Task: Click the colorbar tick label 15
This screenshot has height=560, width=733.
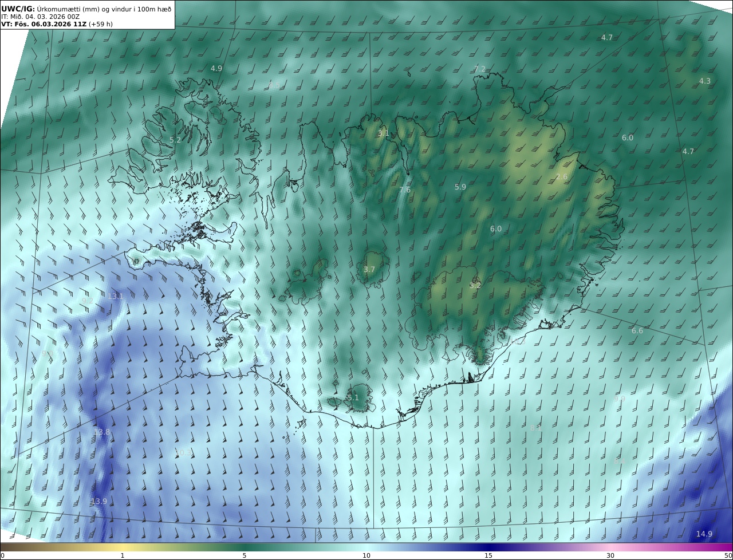Action: 488,555
